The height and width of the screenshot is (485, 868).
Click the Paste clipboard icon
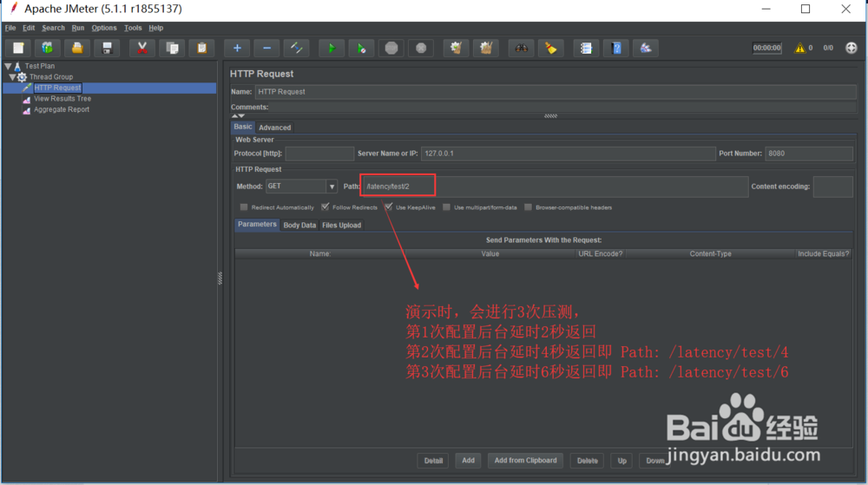pos(202,48)
